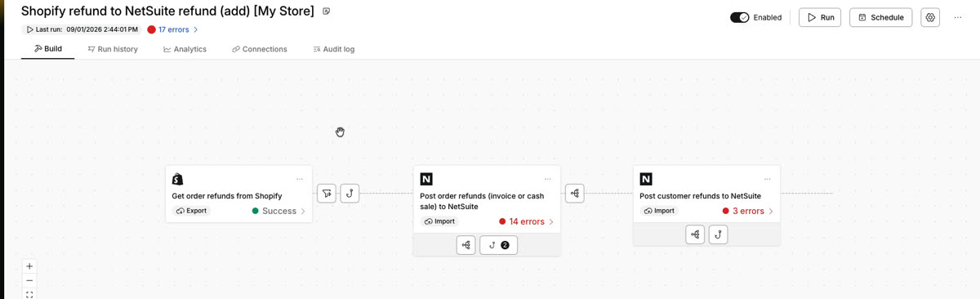Image resolution: width=980 pixels, height=299 pixels.
Task: Zoom out on the flow canvas
Action: [x=29, y=280]
